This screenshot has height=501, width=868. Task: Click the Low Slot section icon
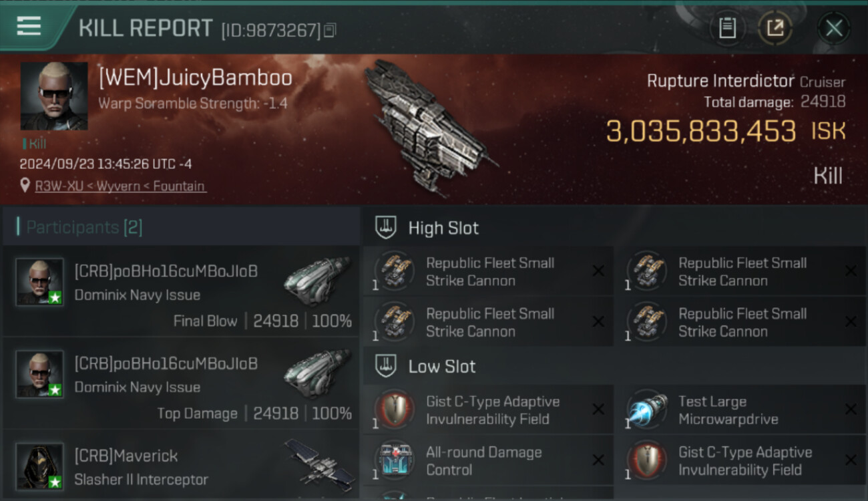[386, 366]
